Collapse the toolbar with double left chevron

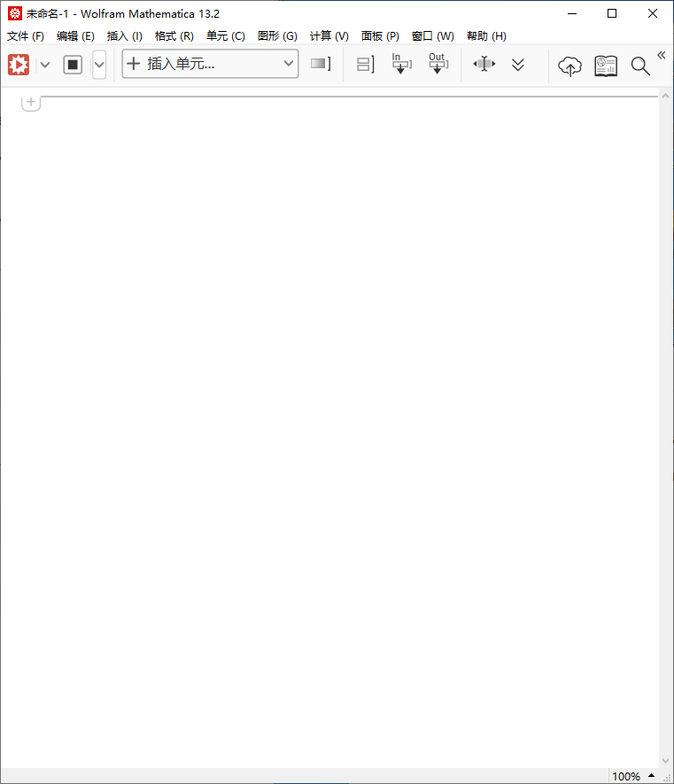[662, 55]
